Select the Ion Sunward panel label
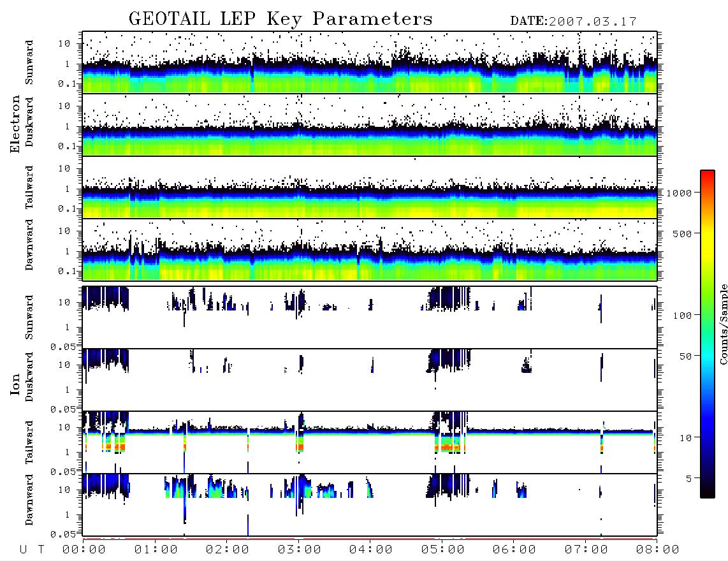This screenshot has width=728, height=561. click(x=29, y=317)
